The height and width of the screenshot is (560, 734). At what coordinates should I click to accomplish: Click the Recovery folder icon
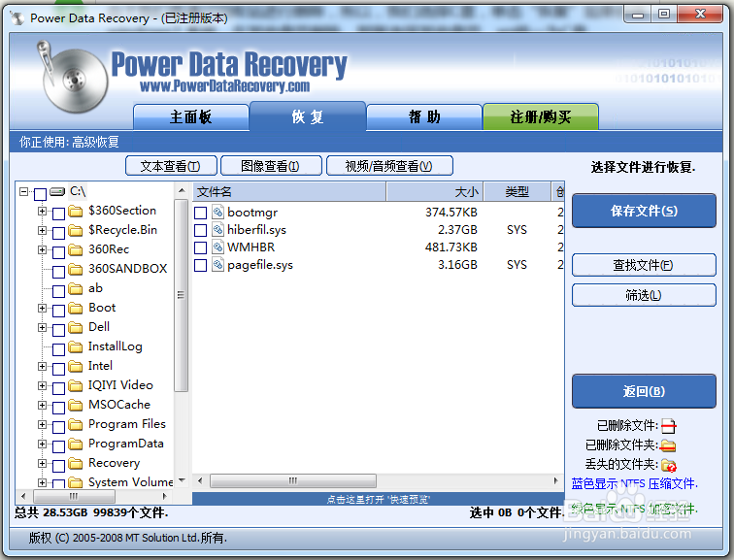click(x=76, y=463)
